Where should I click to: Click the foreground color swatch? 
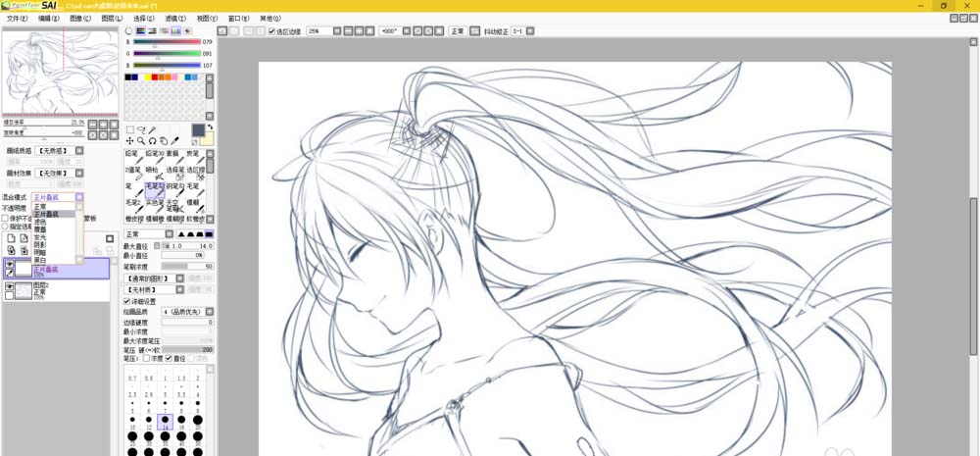click(198, 129)
